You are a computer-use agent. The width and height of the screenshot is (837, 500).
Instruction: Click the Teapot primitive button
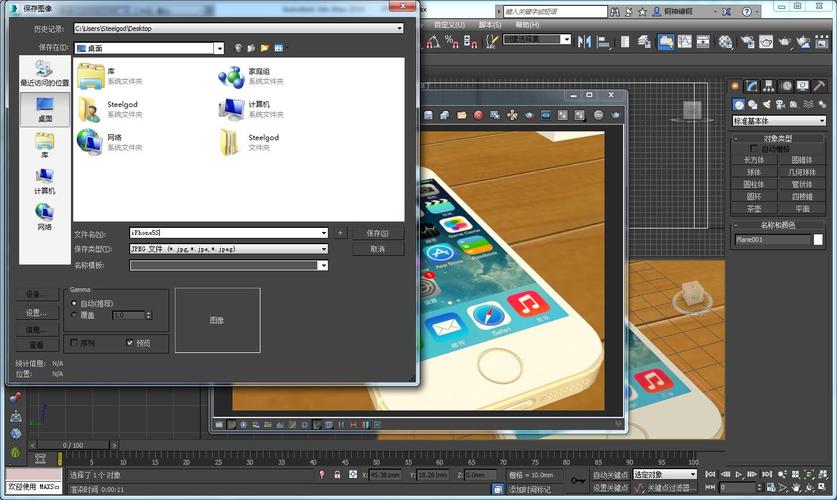click(754, 209)
